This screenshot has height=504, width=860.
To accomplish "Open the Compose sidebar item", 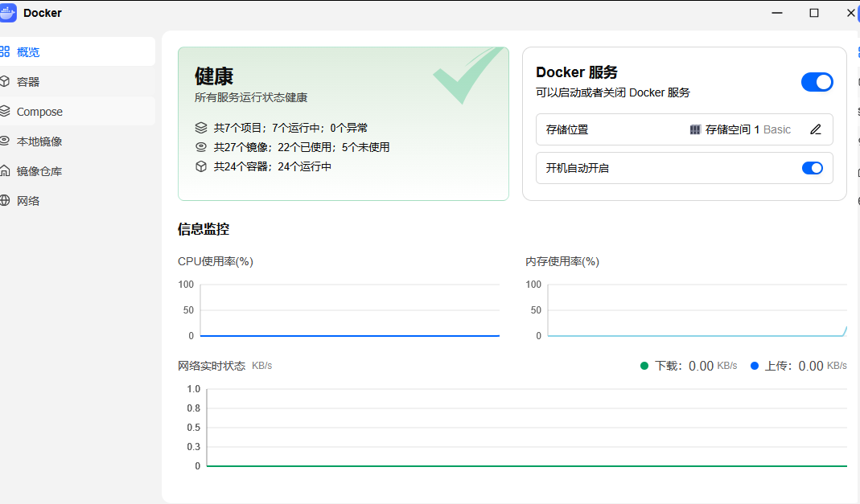I will 76,111.
